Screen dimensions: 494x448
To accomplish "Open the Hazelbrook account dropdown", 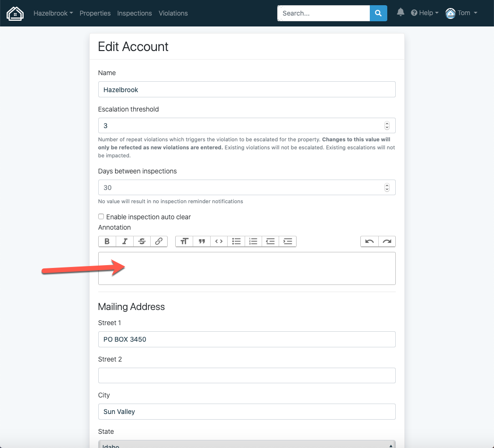I will 53,13.
